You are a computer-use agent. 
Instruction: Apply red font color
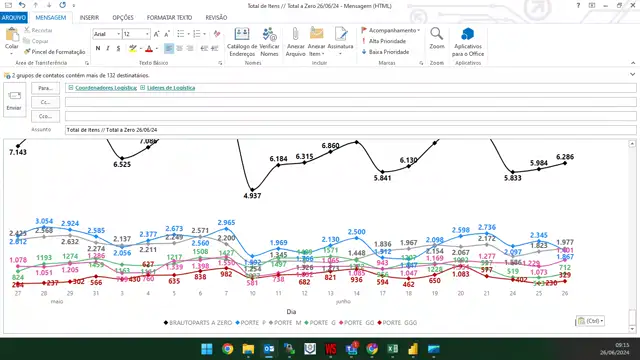click(149, 49)
